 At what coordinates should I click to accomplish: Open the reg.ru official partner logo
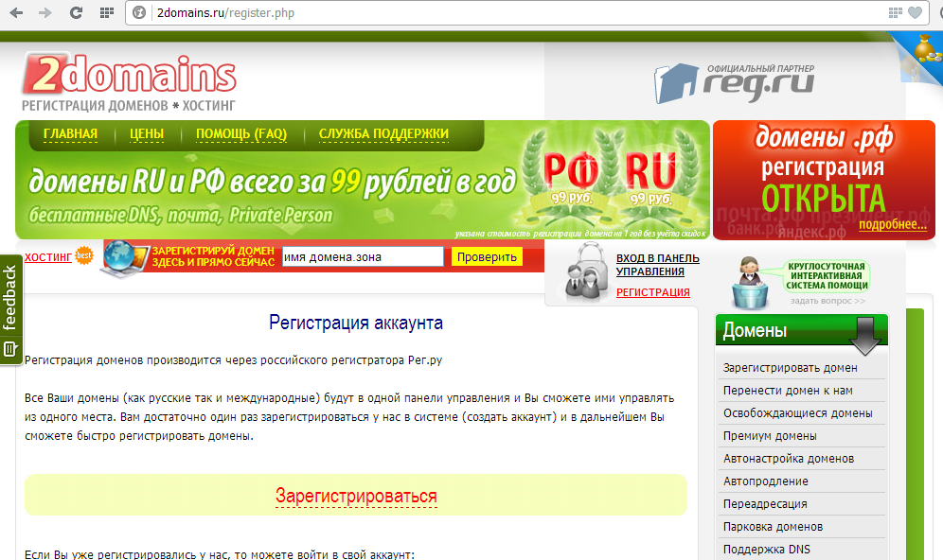(735, 83)
